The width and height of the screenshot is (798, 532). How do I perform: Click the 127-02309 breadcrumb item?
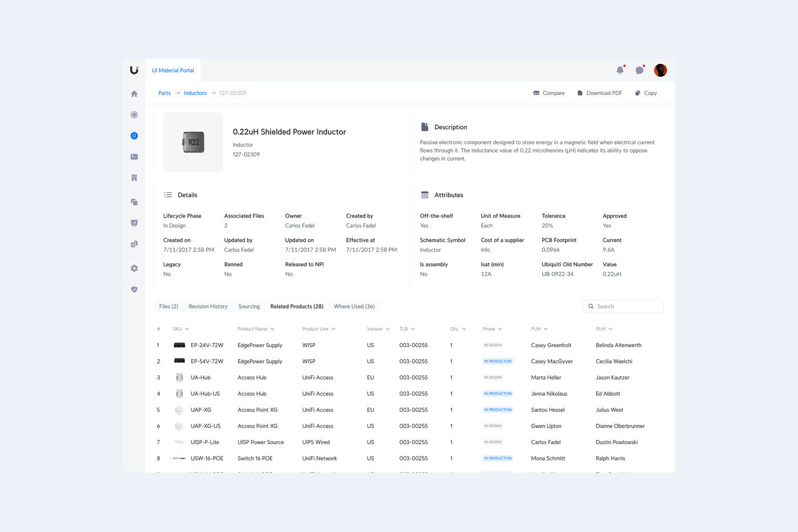(233, 93)
